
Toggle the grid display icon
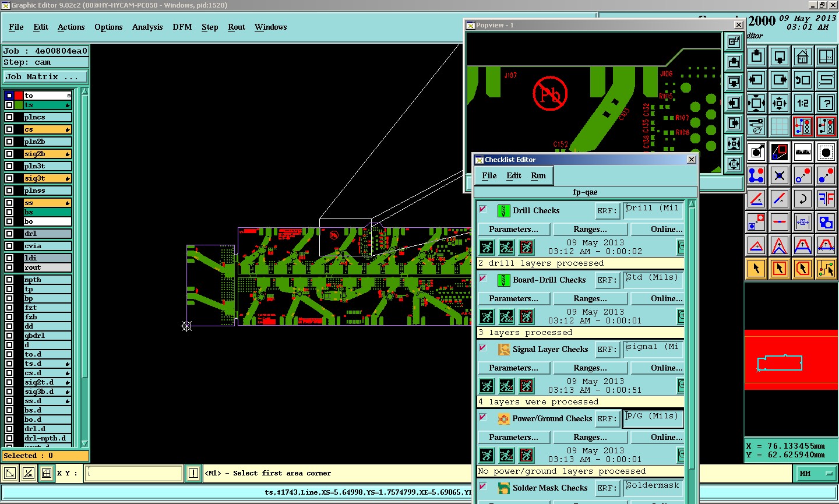click(x=780, y=126)
